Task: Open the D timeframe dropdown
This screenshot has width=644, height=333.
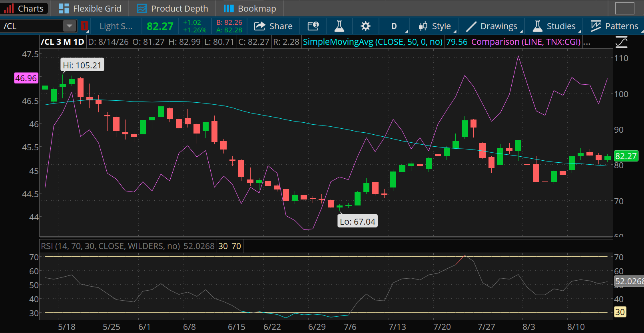Action: click(x=394, y=26)
